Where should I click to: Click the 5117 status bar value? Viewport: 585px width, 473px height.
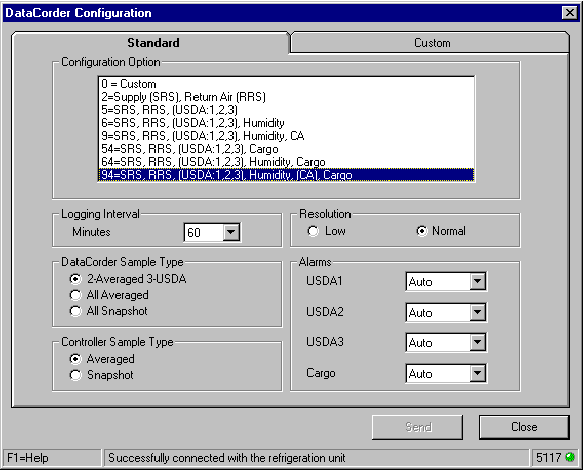(x=548, y=458)
